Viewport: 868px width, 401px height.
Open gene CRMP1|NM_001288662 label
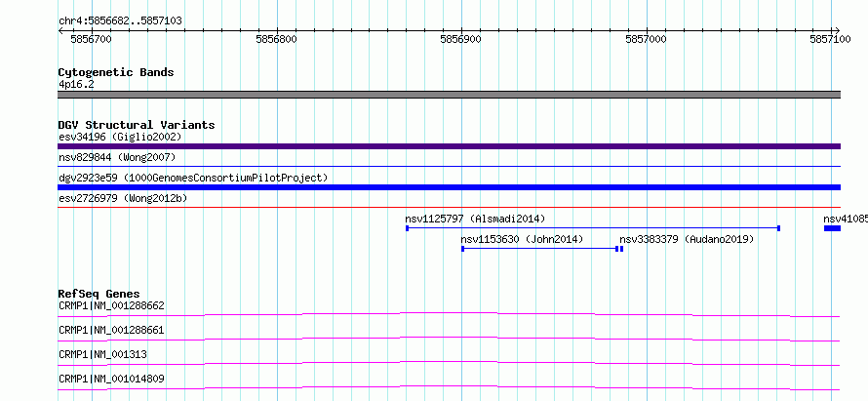(111, 305)
